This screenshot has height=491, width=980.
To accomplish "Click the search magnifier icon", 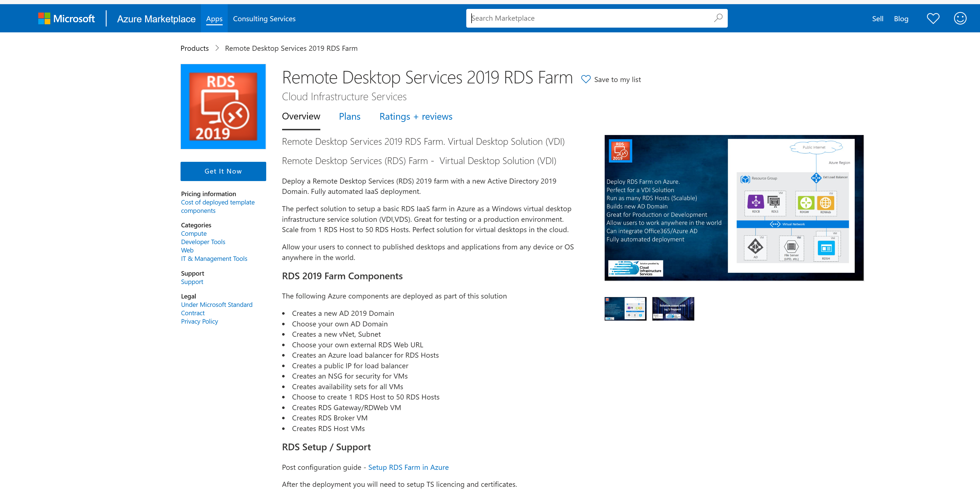I will click(x=718, y=18).
